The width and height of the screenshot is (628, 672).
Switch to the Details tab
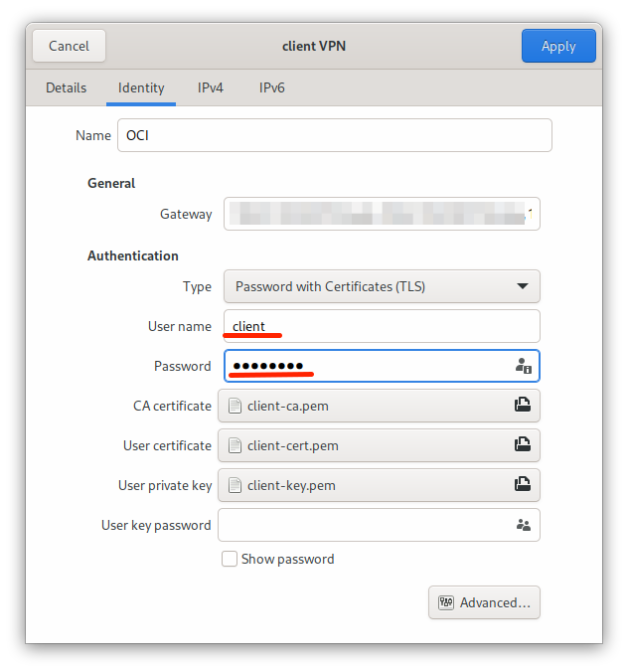[x=66, y=87]
